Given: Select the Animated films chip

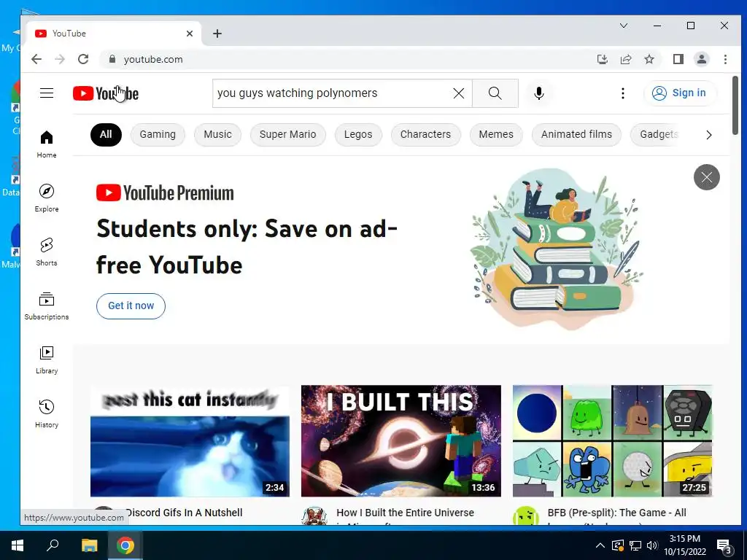Looking at the screenshot, I should pyautogui.click(x=576, y=135).
